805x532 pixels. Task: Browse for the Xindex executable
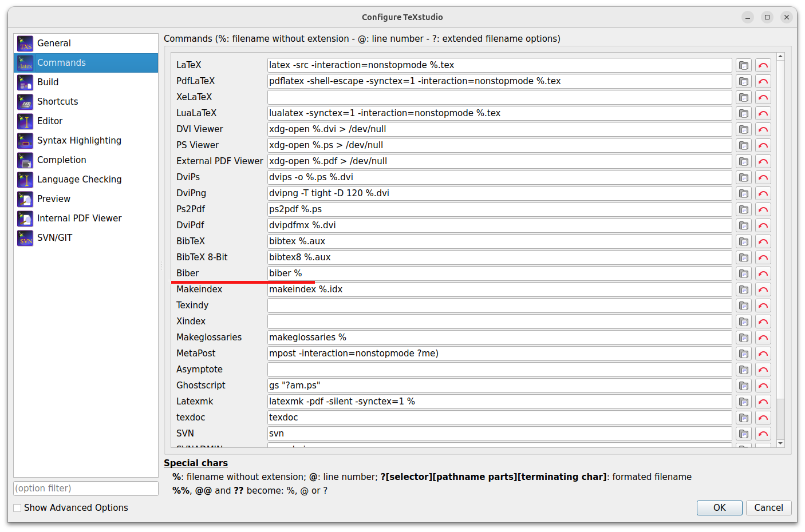(x=743, y=321)
